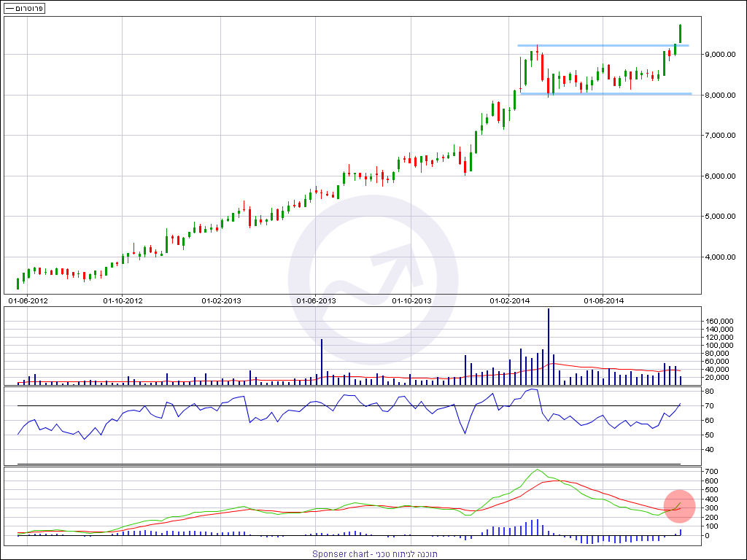Click the 01-10-2013 date label
This screenshot has width=747, height=560.
tap(412, 300)
